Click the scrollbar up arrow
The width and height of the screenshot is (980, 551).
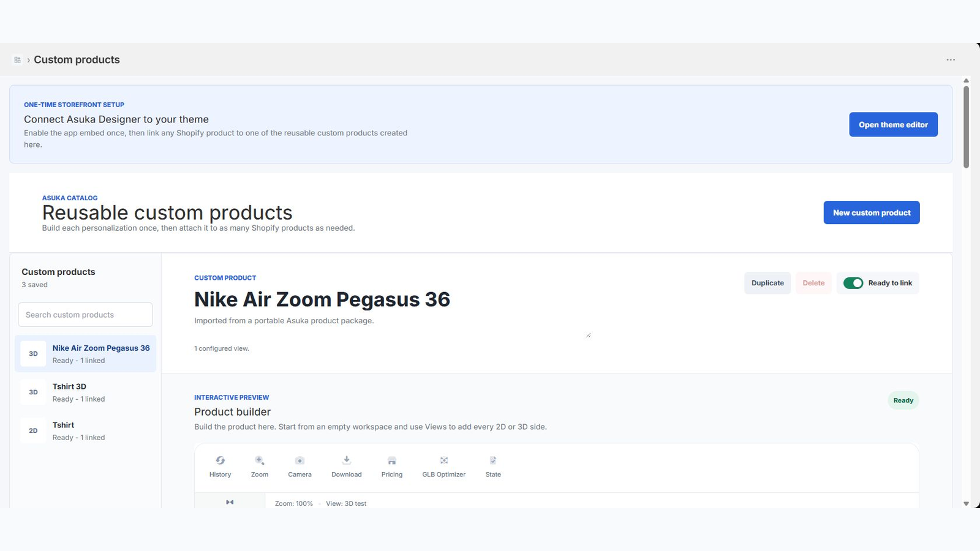pyautogui.click(x=966, y=80)
